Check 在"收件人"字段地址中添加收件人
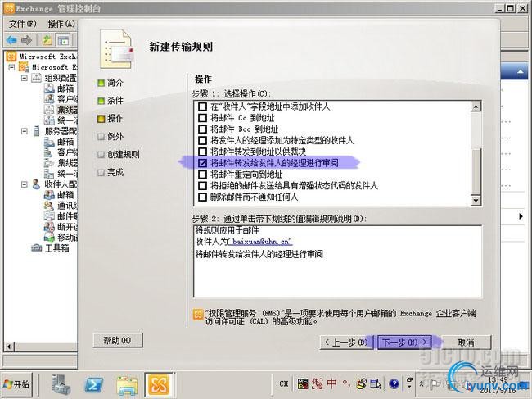The image size is (532, 399). coord(202,107)
